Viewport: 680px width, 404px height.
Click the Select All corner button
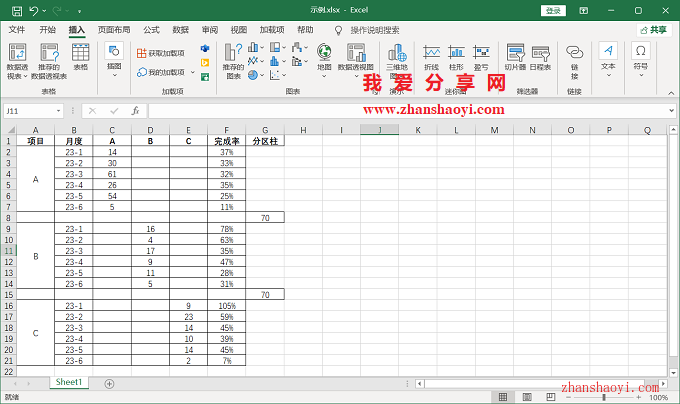point(11,130)
